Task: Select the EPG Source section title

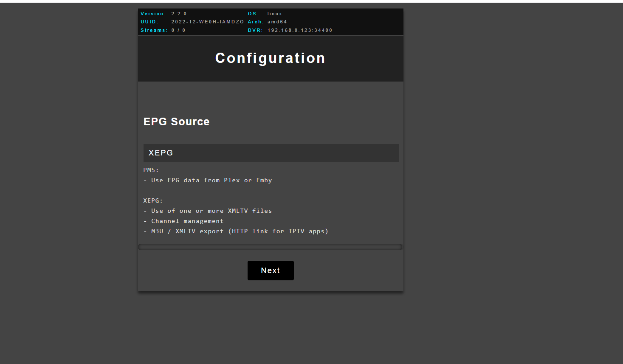Action: (x=176, y=122)
